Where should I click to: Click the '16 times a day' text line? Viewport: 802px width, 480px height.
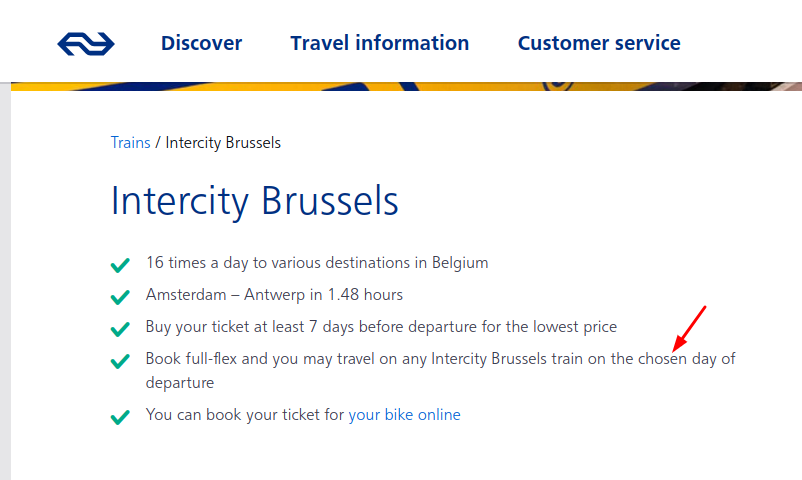tap(316, 264)
